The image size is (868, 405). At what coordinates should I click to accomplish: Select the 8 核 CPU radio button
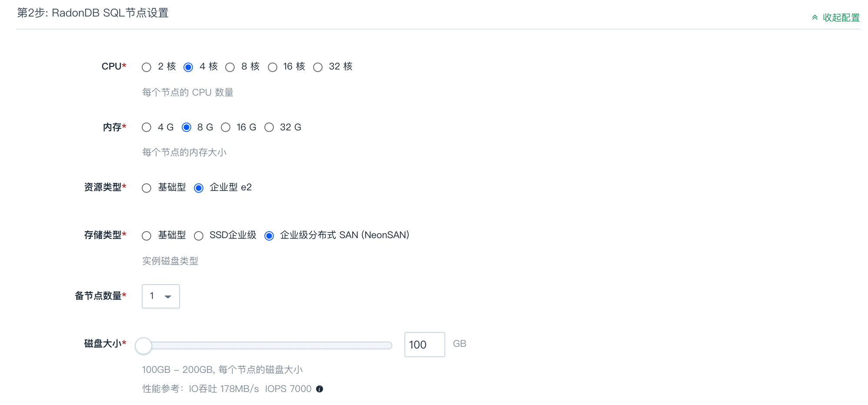pyautogui.click(x=230, y=67)
